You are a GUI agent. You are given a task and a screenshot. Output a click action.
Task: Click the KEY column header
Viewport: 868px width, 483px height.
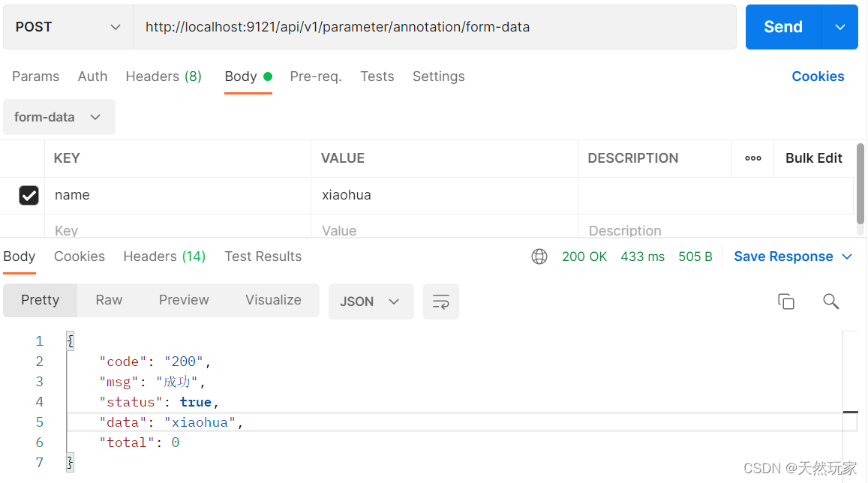click(x=67, y=158)
